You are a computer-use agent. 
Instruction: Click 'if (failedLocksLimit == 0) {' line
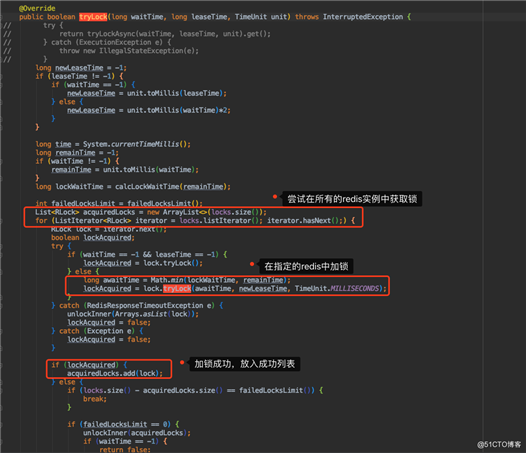click(x=123, y=424)
